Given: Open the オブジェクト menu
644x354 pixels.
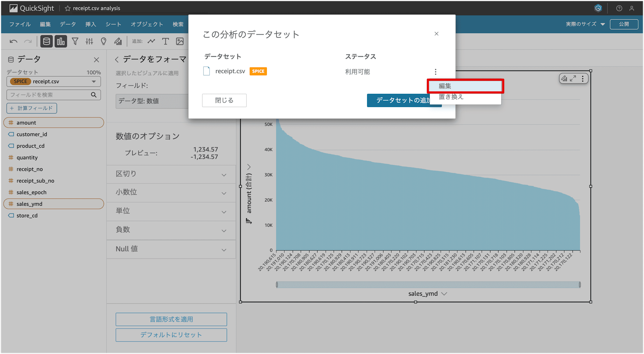Looking at the screenshot, I should tap(147, 24).
